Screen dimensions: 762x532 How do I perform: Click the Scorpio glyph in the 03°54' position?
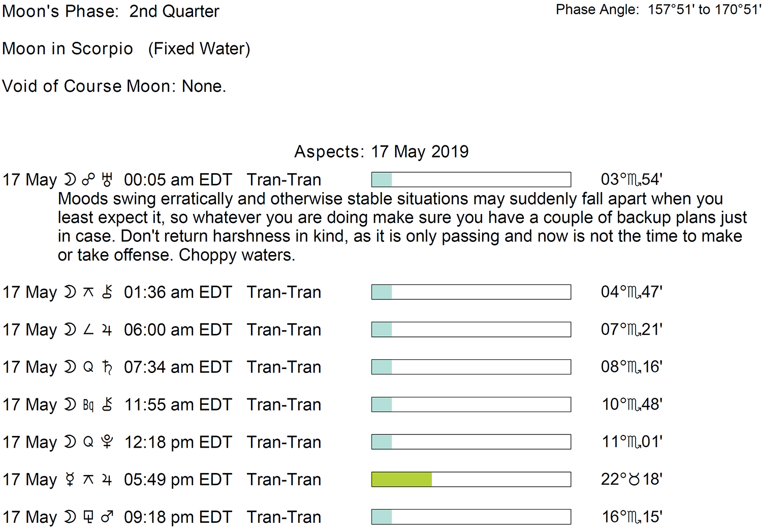[x=634, y=180]
